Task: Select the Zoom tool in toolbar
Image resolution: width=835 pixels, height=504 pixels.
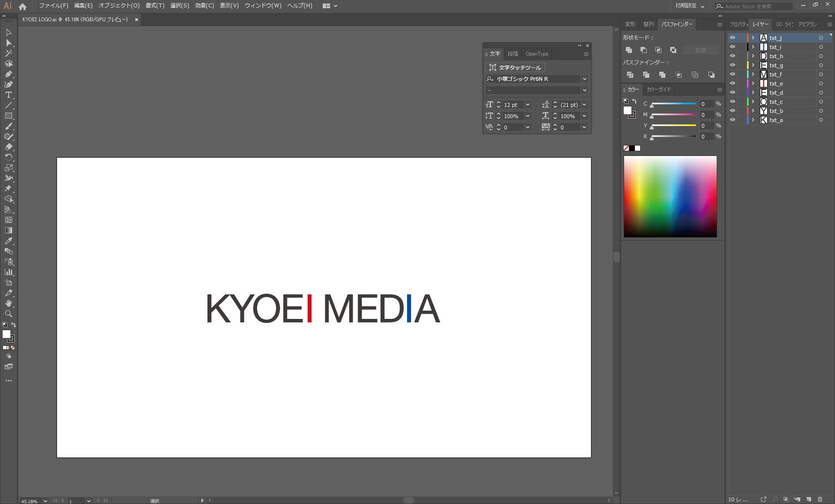Action: coord(8,314)
